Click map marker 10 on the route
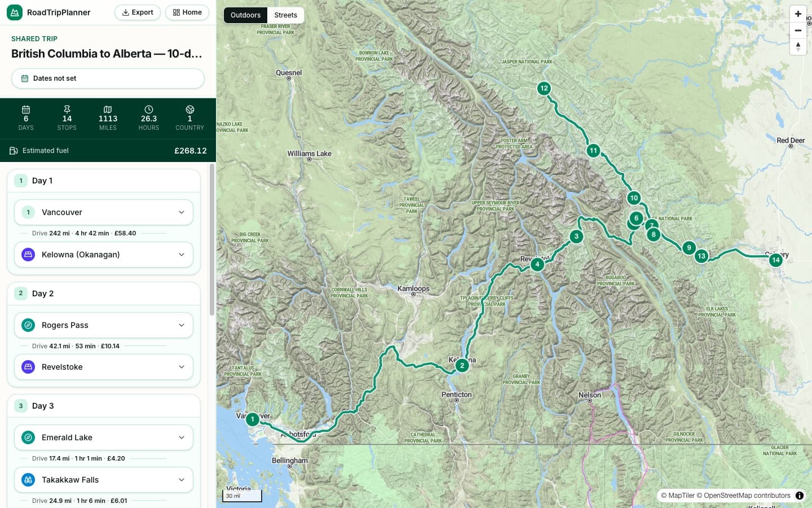This screenshot has height=508, width=812. tap(634, 198)
